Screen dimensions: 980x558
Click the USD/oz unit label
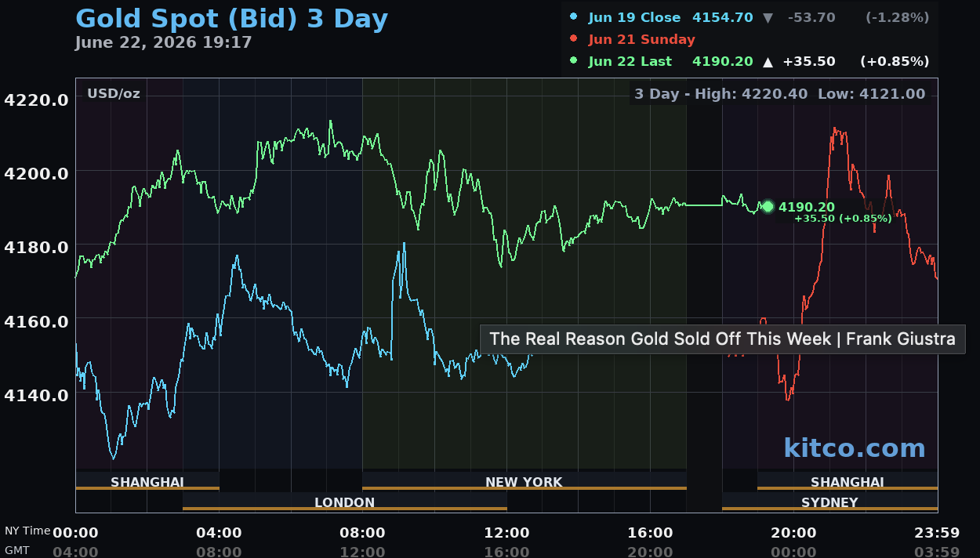pos(114,93)
